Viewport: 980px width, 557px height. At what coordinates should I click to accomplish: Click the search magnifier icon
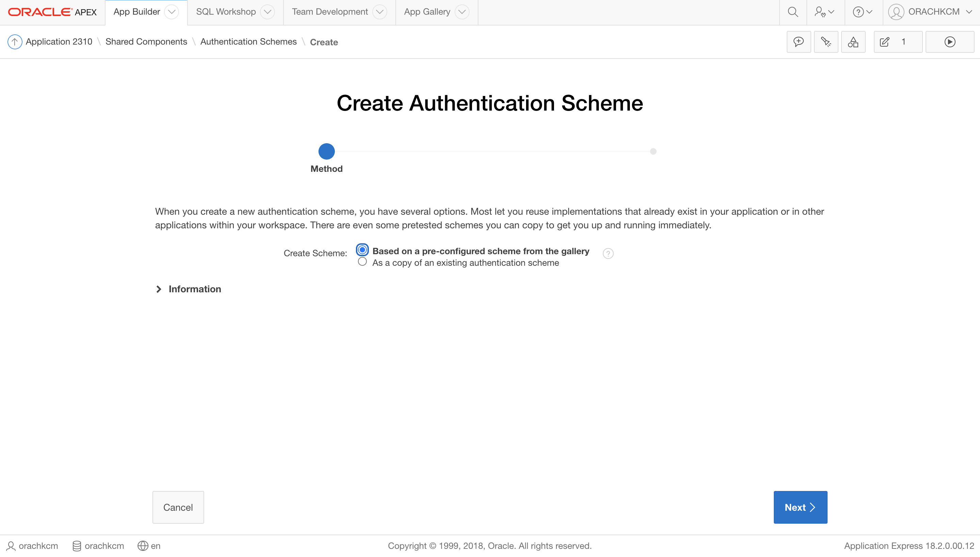pyautogui.click(x=793, y=12)
